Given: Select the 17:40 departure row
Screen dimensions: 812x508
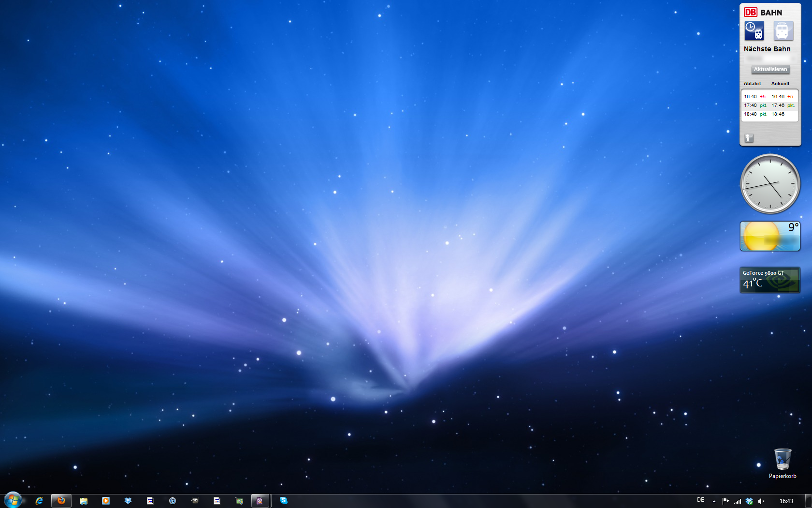Looking at the screenshot, I should (x=769, y=105).
